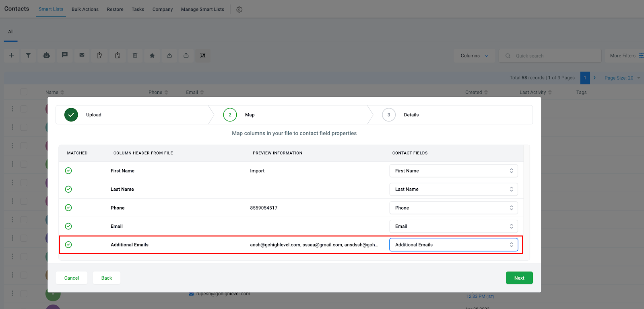
Task: Click the Upload step in wizard
Action: pyautogui.click(x=133, y=115)
